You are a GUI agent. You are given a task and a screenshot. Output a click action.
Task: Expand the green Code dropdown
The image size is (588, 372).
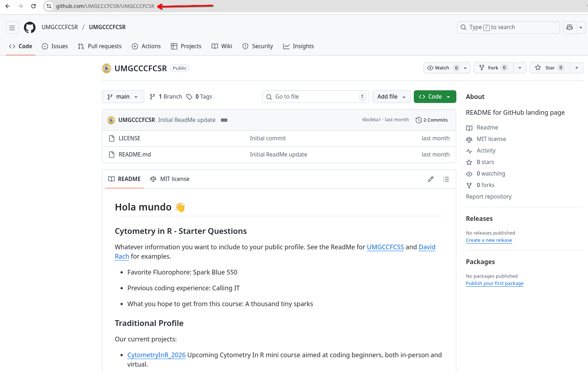pyautogui.click(x=435, y=97)
